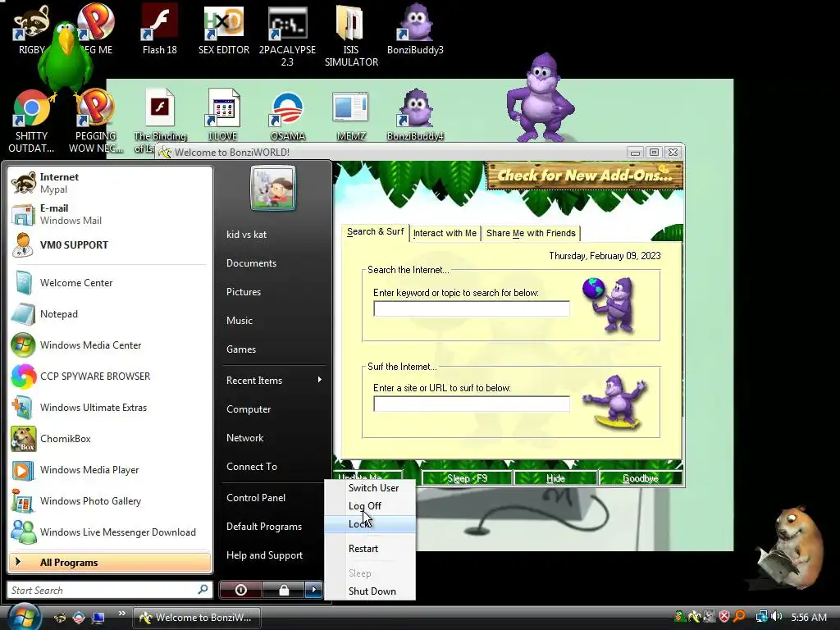840x630 pixels.
Task: Select Restart from power menu
Action: click(x=370, y=549)
